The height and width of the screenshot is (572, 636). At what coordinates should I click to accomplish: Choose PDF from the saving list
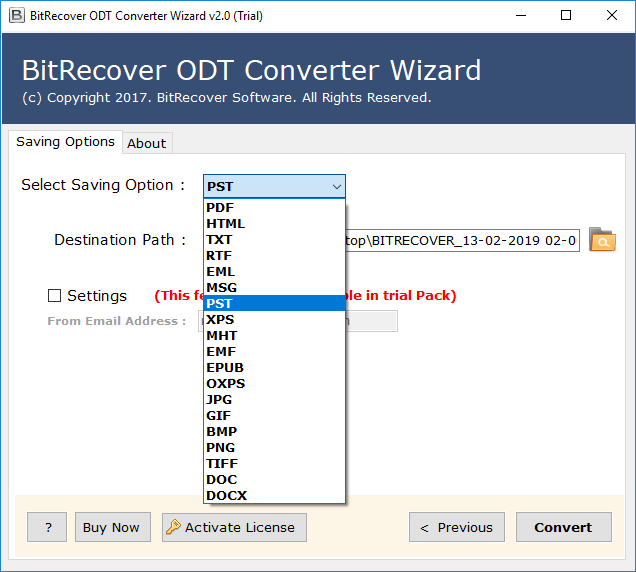[274, 208]
